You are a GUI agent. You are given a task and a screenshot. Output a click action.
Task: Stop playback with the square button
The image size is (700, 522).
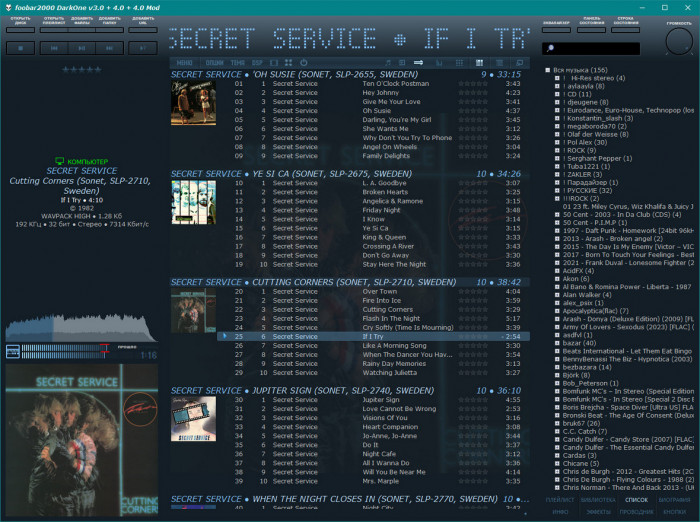click(x=21, y=48)
